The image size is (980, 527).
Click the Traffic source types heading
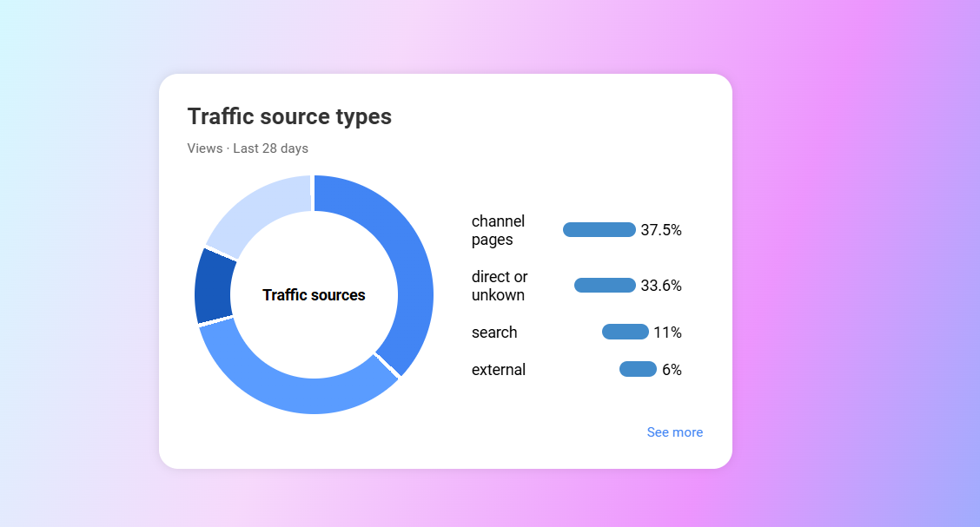(x=289, y=116)
